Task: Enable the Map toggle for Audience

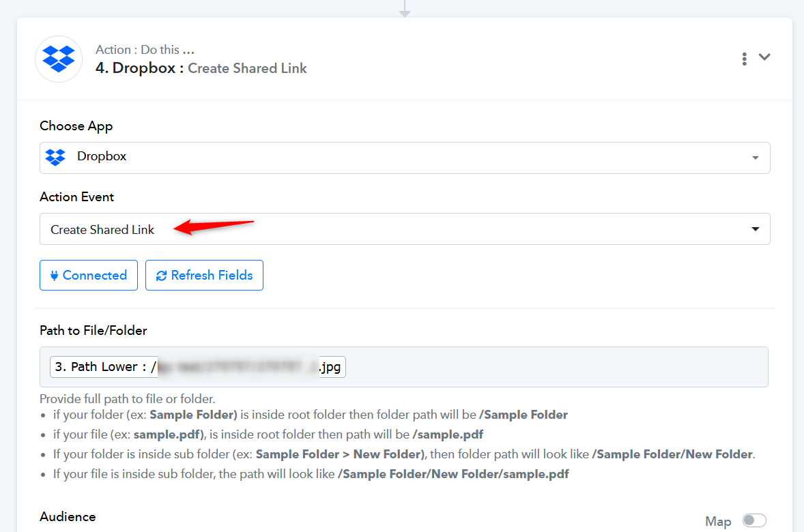Action: click(754, 520)
